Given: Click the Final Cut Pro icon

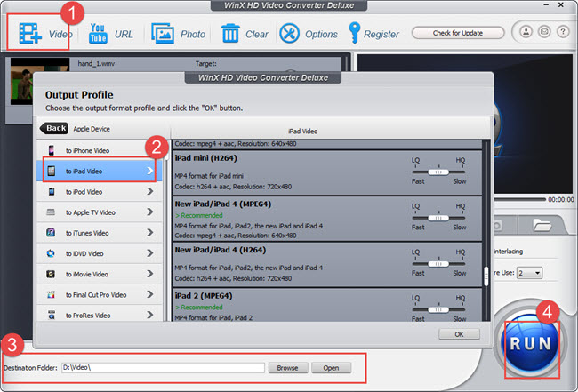Looking at the screenshot, I should [x=51, y=295].
